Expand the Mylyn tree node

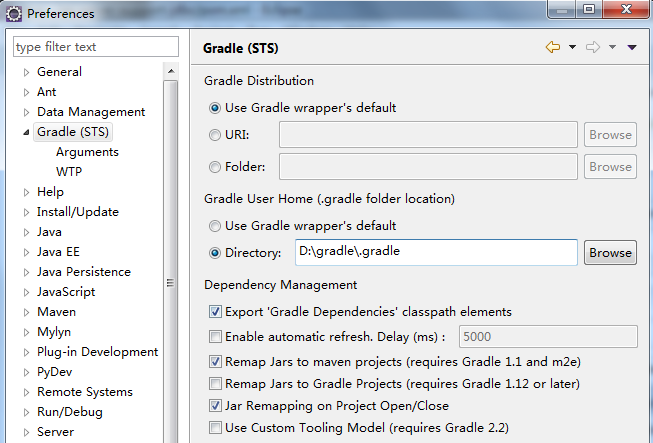[26, 332]
